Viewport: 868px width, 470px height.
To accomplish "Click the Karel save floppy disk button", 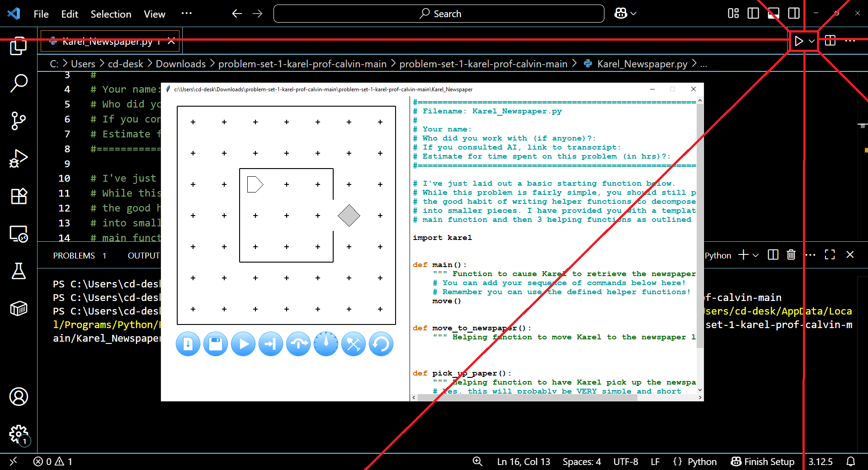I will point(216,344).
